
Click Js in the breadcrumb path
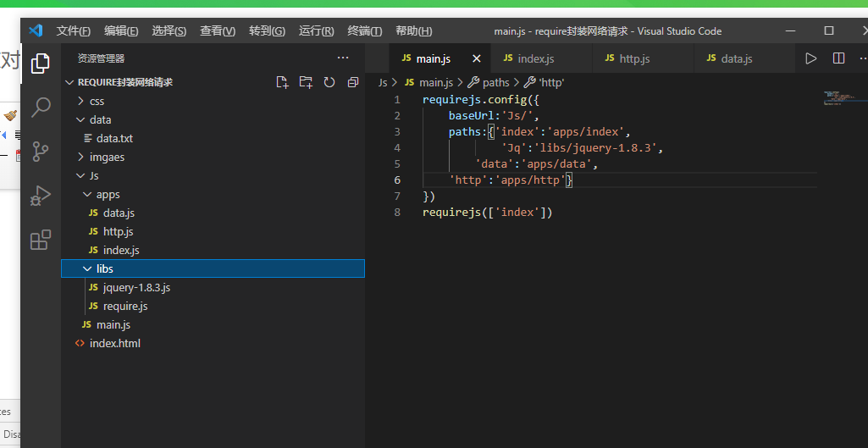383,82
